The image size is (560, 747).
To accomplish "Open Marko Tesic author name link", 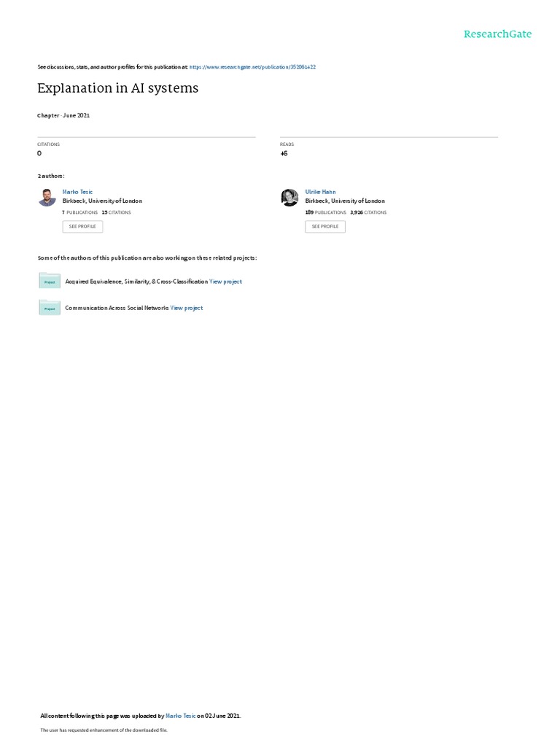I will (77, 192).
